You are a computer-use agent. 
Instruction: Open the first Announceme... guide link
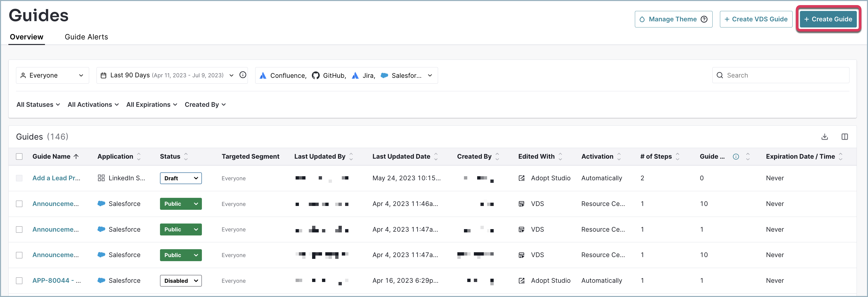click(56, 204)
